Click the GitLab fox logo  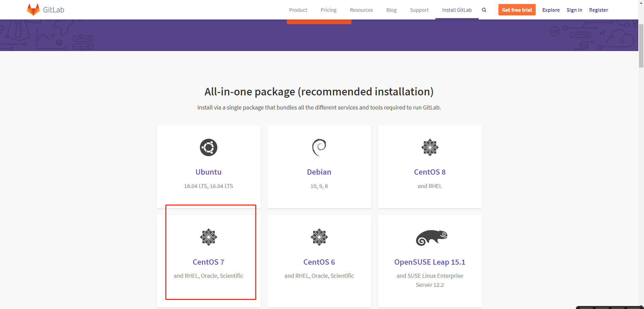(33, 10)
